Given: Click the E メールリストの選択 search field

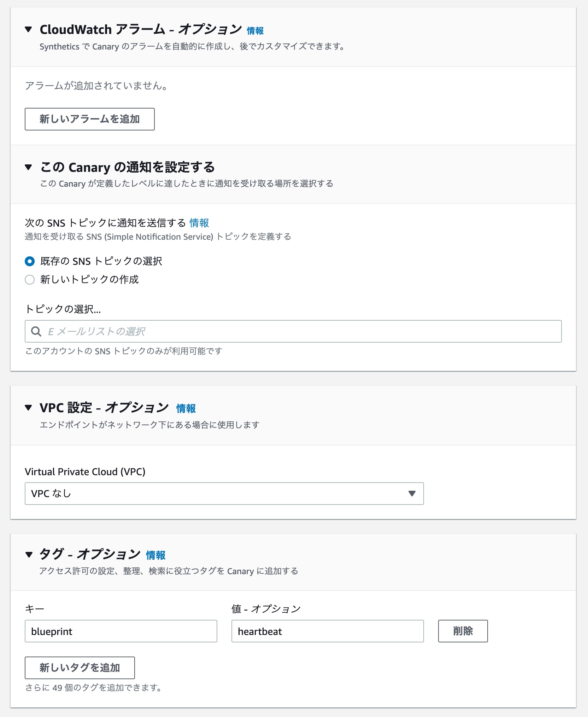Looking at the screenshot, I should point(247,331).
